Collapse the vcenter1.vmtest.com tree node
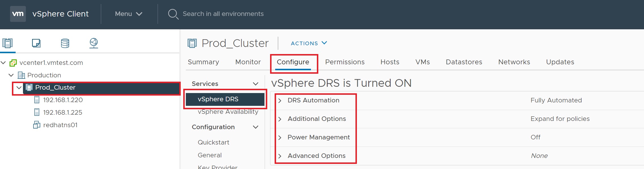The height and width of the screenshot is (169, 644). [3, 63]
